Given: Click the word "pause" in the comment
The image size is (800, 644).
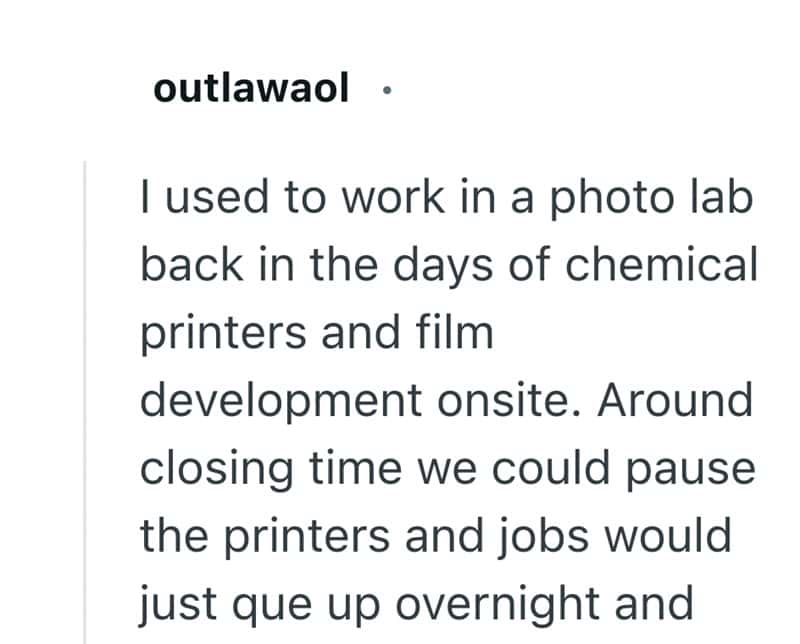Looking at the screenshot, I should [690, 471].
